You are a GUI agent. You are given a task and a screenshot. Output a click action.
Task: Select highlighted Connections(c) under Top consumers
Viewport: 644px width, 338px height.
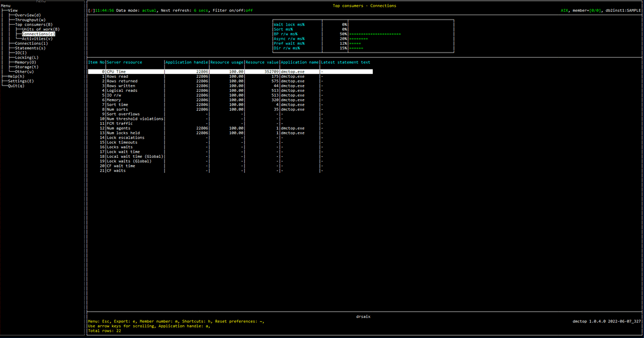pos(38,34)
